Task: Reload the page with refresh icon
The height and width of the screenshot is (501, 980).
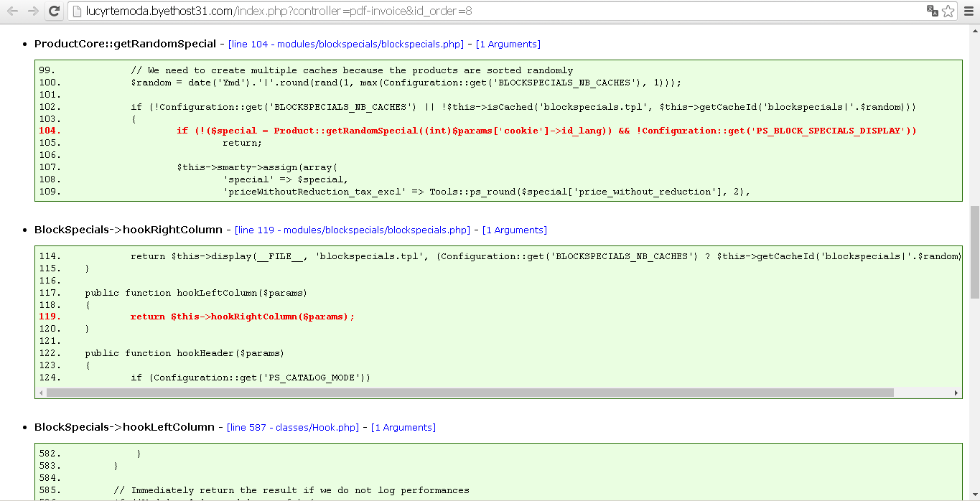Action: point(54,11)
